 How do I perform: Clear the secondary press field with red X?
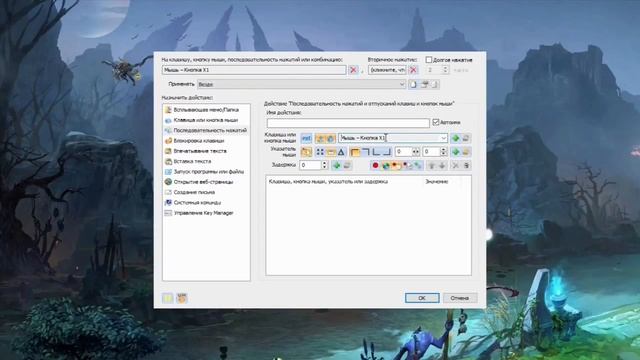413,70
